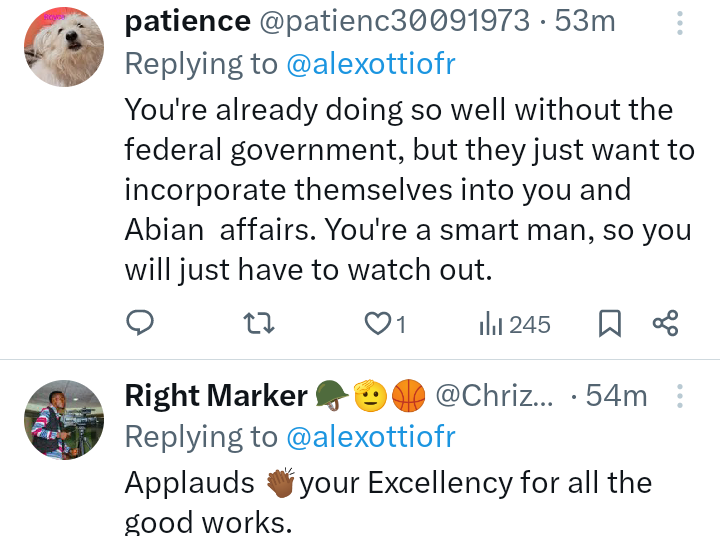Open Right Marker's profile picture

pyautogui.click(x=62, y=418)
